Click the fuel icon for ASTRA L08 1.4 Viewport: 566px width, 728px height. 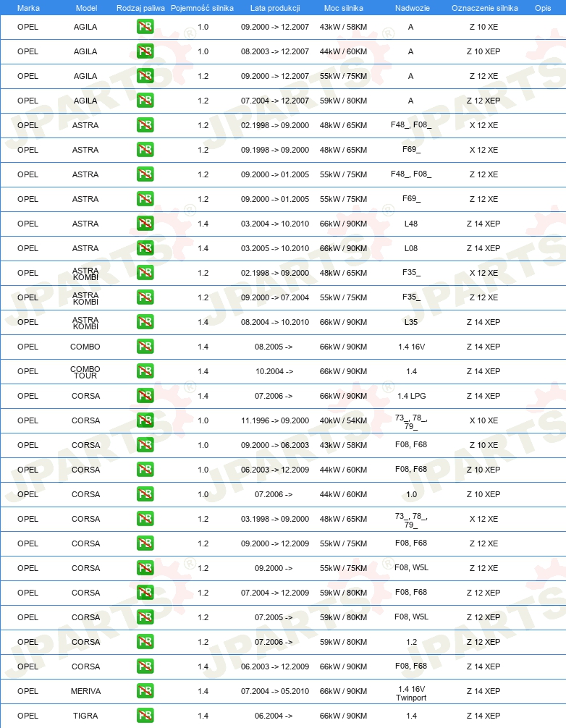tap(145, 248)
